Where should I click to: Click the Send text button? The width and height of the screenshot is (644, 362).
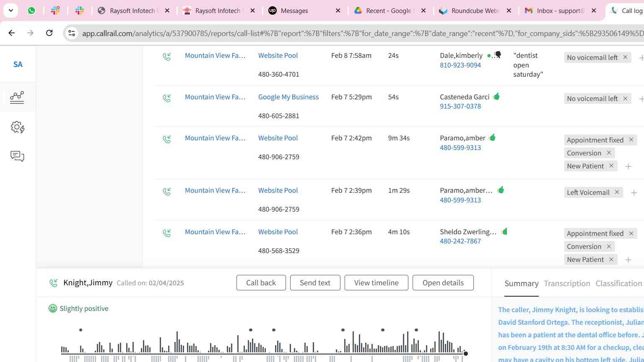pos(315,283)
